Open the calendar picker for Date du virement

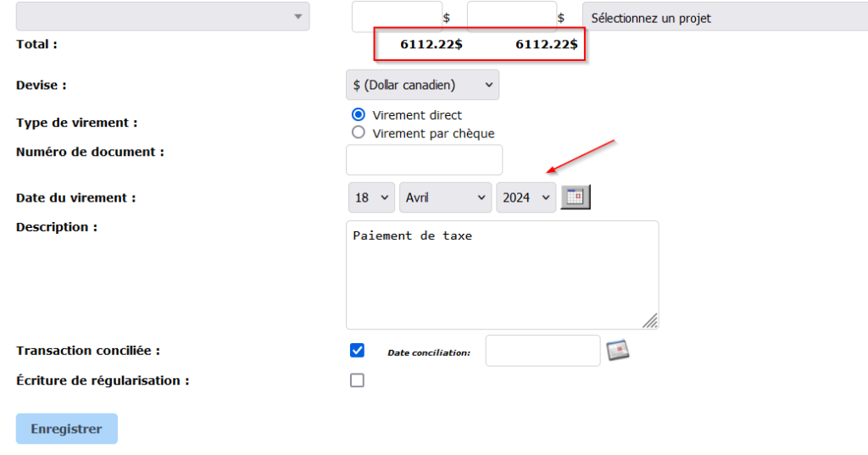576,197
